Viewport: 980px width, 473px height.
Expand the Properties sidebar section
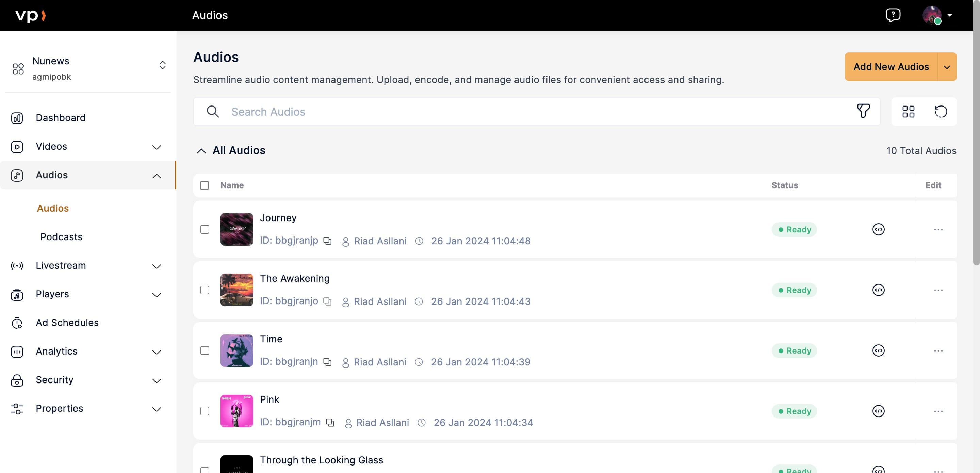pos(157,409)
